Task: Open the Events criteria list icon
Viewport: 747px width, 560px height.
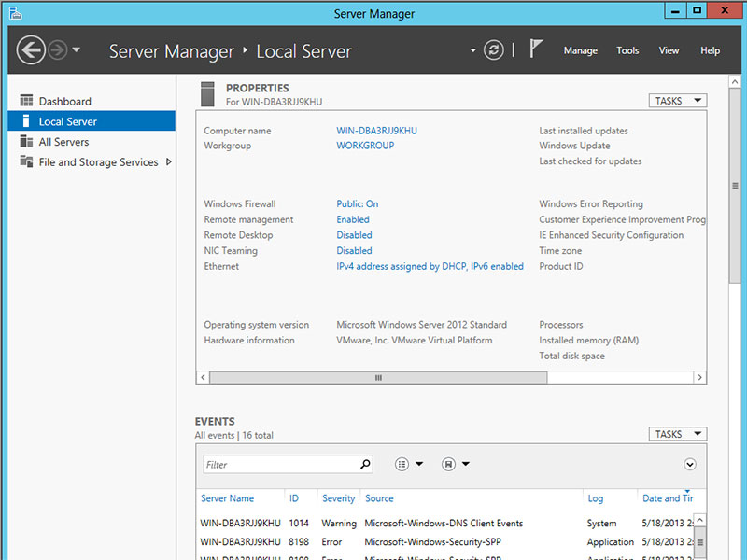Action: pyautogui.click(x=402, y=464)
